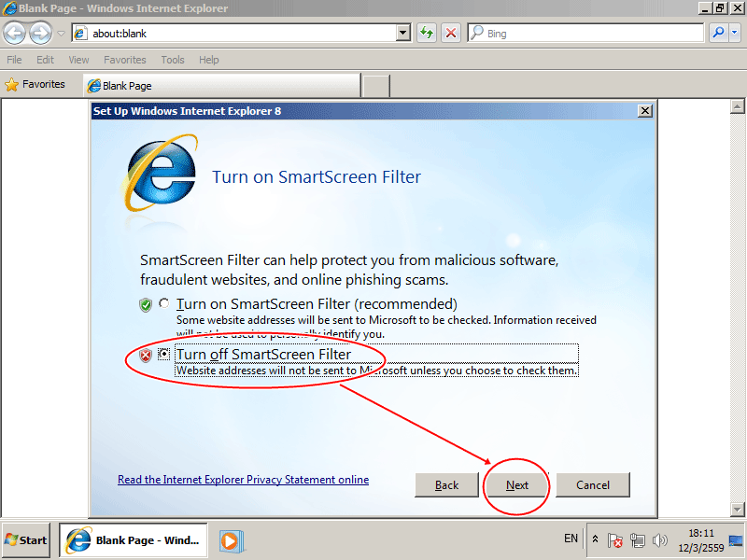Image resolution: width=747 pixels, height=560 pixels.
Task: Click the green Refresh arrows icon
Action: coord(427,33)
